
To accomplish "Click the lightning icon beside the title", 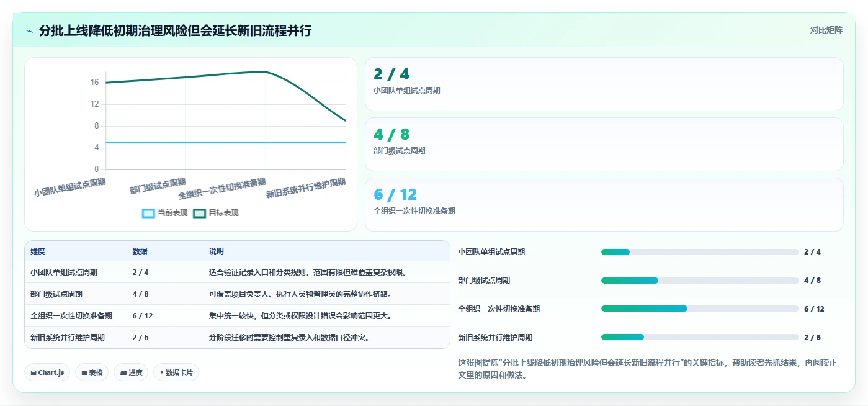I will 29,30.
